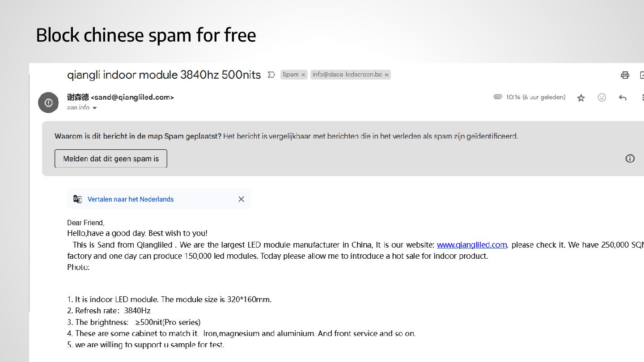The image size is (644, 362).
Task: Expand the 'aan info' recipient details
Action: tap(94, 108)
